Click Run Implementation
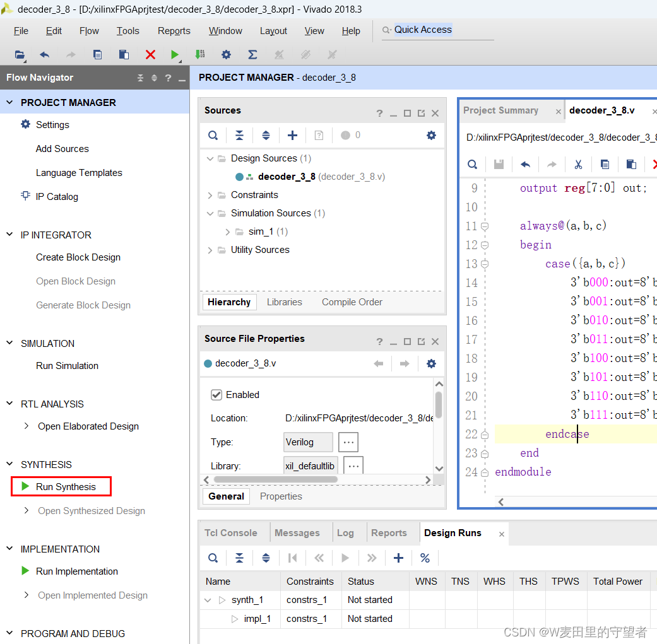 tap(76, 571)
